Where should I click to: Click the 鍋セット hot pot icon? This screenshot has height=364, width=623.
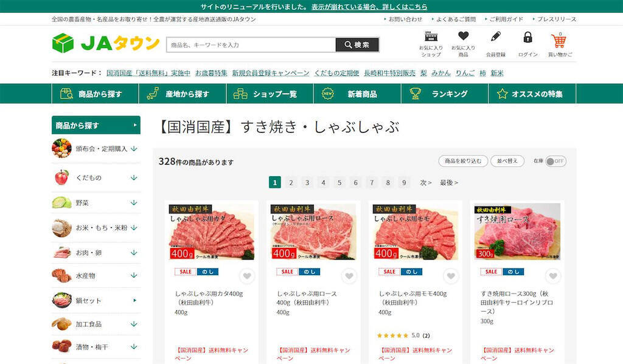(61, 300)
